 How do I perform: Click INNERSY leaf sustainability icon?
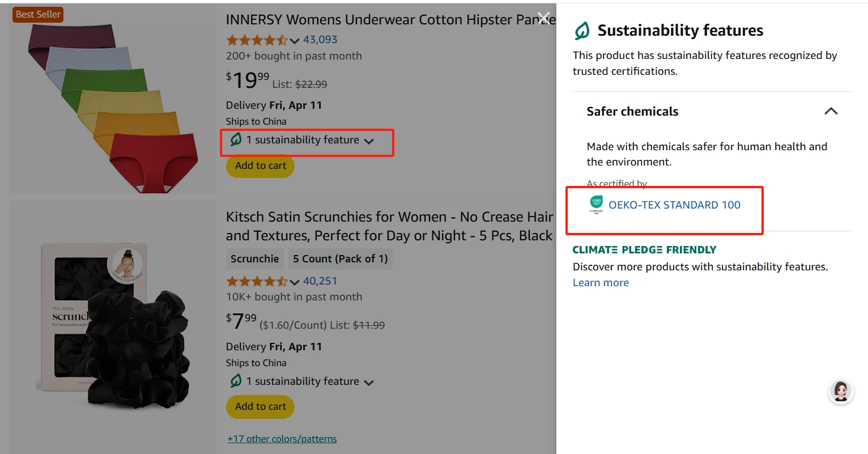coord(236,139)
